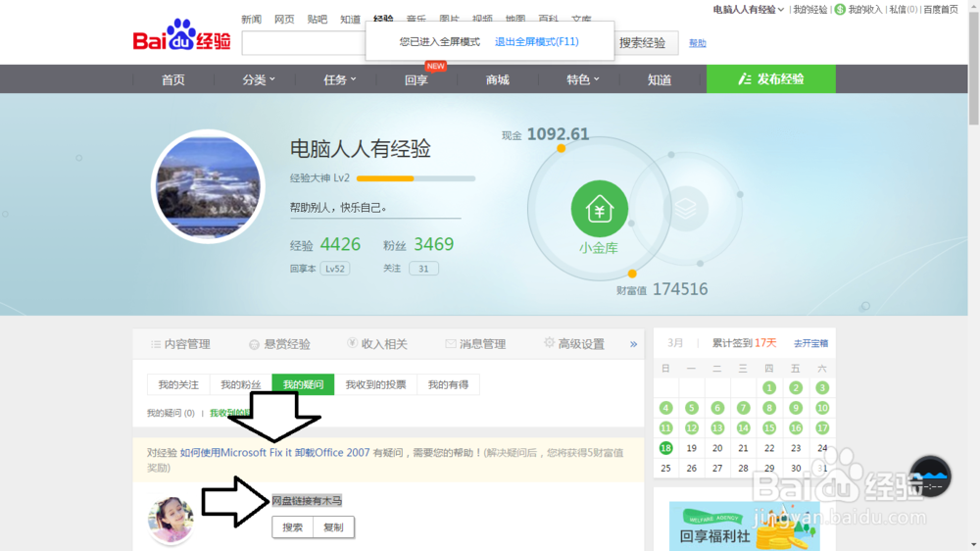980x551 pixels.
Task: Click the 去开宝箱 link
Action: pyautogui.click(x=810, y=343)
